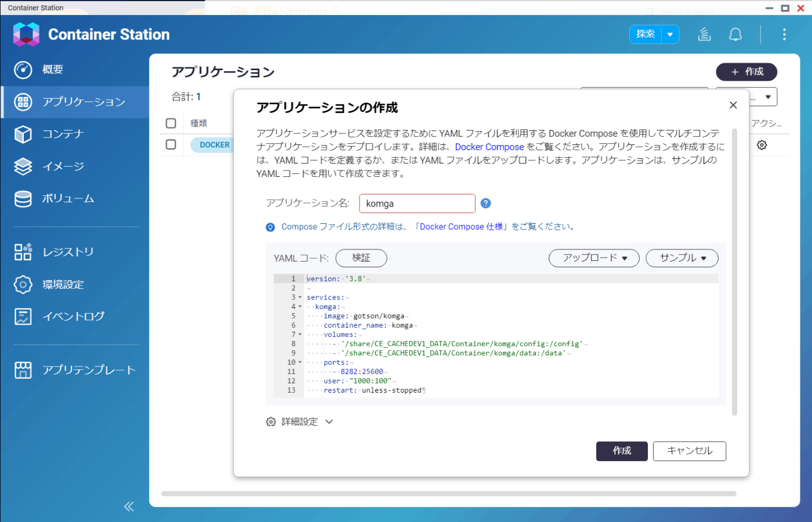Click the gear action icon in DOCKER row
This screenshot has height=522, width=812.
(x=762, y=145)
